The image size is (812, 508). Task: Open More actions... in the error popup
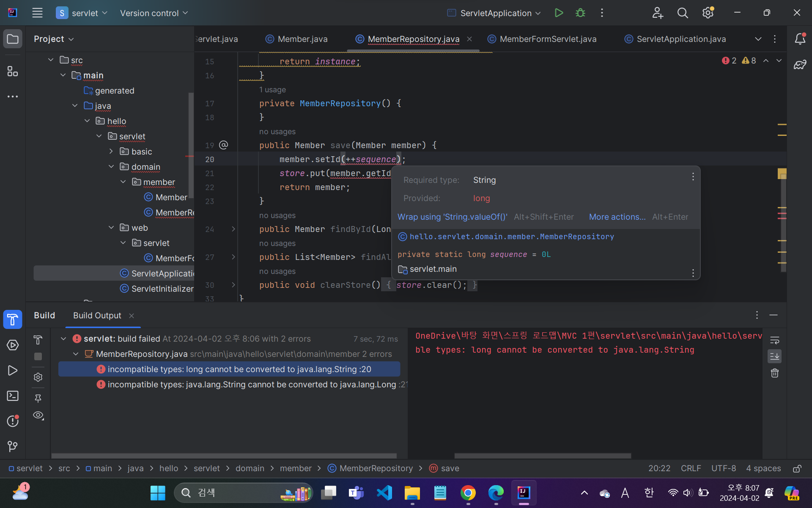[617, 217]
